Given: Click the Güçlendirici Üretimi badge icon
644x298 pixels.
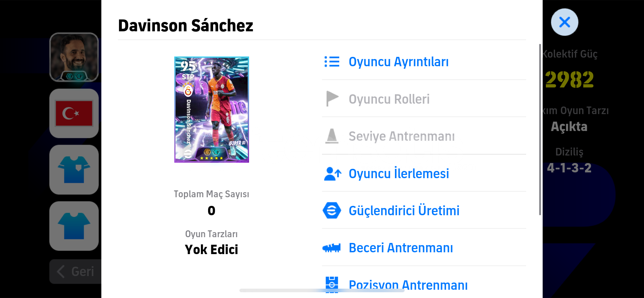Looking at the screenshot, I should click(x=332, y=211).
